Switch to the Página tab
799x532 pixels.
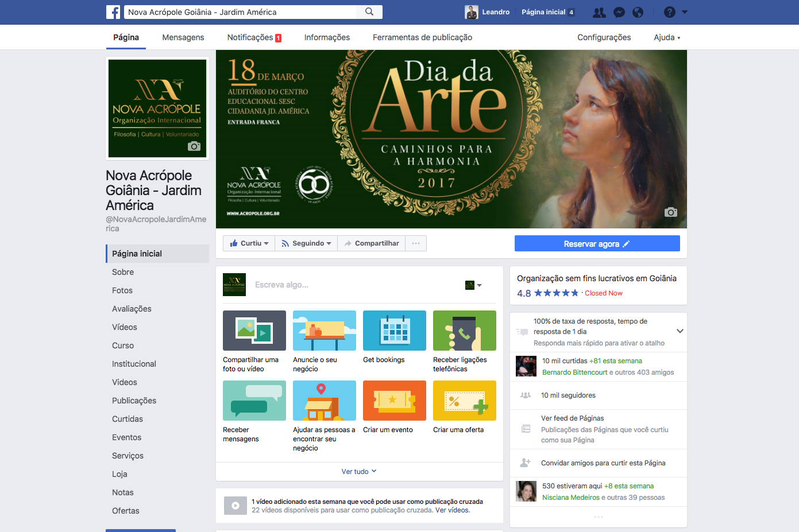coord(126,37)
